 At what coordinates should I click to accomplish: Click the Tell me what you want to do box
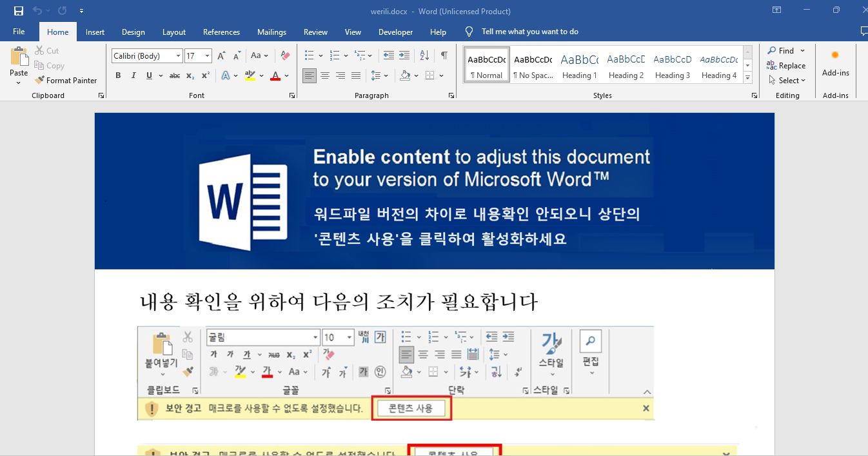pos(529,32)
